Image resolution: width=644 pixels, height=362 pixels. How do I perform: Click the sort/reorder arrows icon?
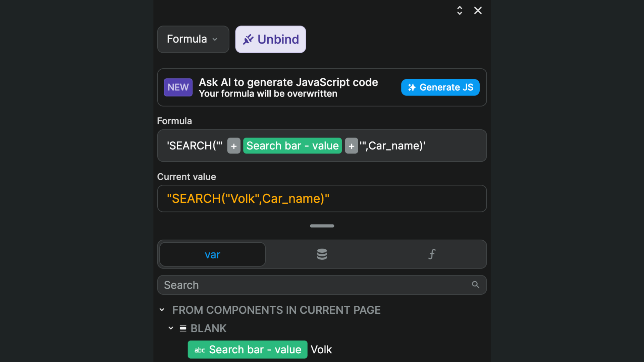[460, 10]
